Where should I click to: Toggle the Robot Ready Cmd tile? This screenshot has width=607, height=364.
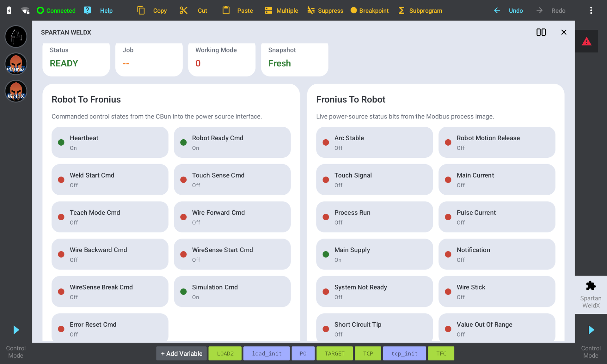click(232, 142)
